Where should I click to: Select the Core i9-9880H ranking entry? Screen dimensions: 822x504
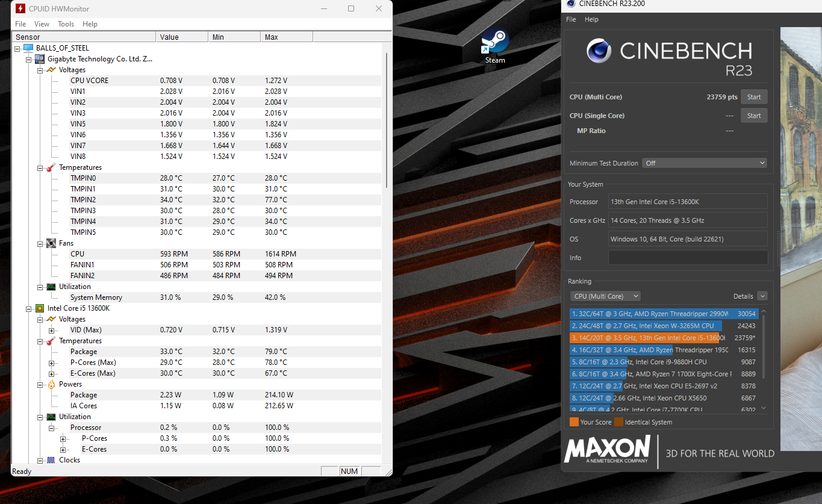(x=664, y=362)
